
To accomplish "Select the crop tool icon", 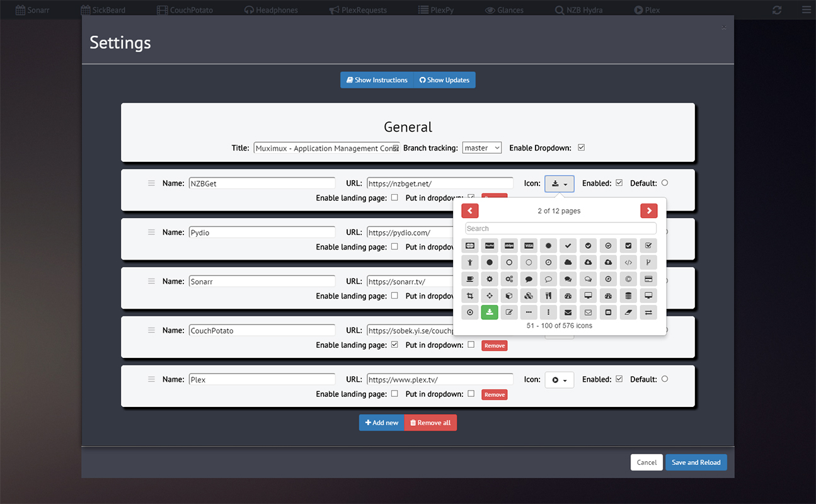I will 470,295.
